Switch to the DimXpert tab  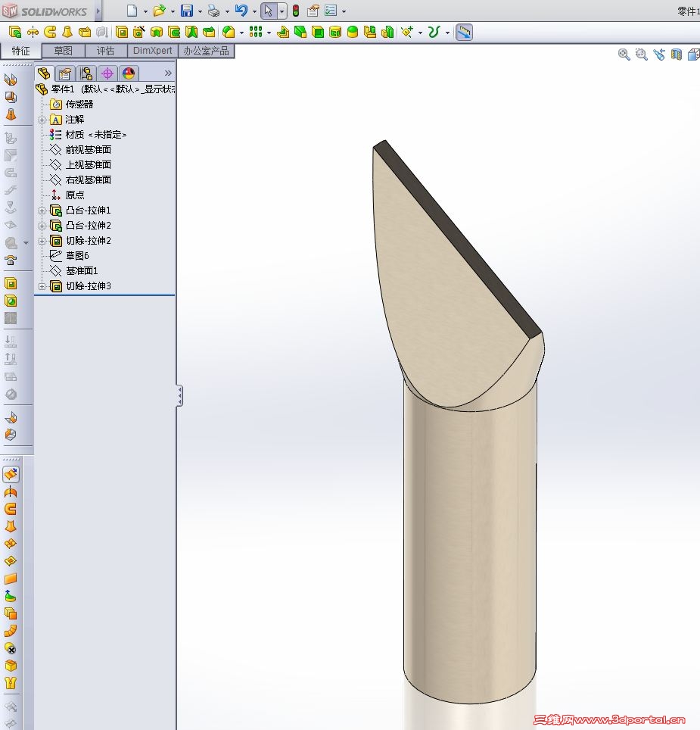(153, 51)
